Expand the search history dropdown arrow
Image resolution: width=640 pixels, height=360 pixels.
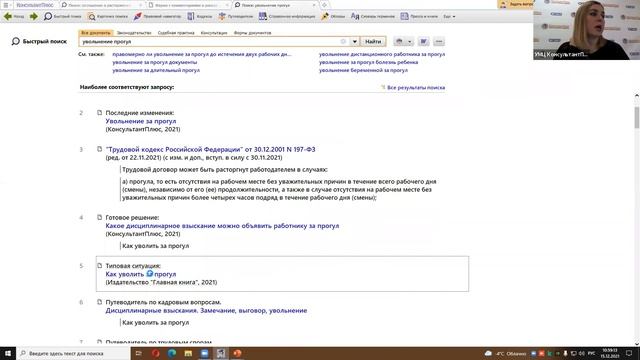pyautogui.click(x=354, y=42)
